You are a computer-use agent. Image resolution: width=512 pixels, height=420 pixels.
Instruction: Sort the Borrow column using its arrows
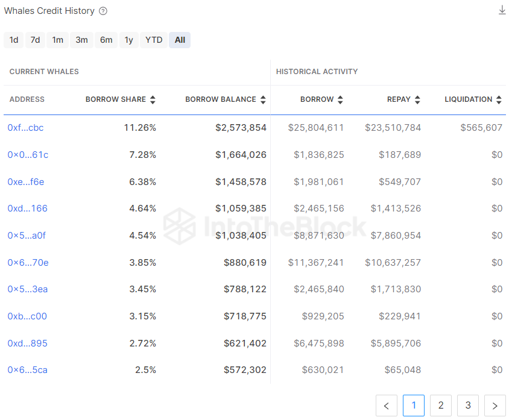point(340,99)
